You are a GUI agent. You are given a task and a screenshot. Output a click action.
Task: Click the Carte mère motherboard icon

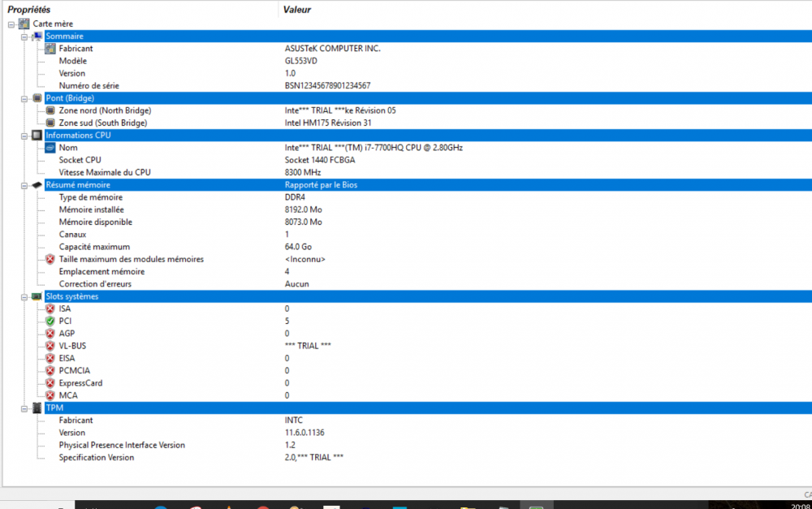click(24, 24)
